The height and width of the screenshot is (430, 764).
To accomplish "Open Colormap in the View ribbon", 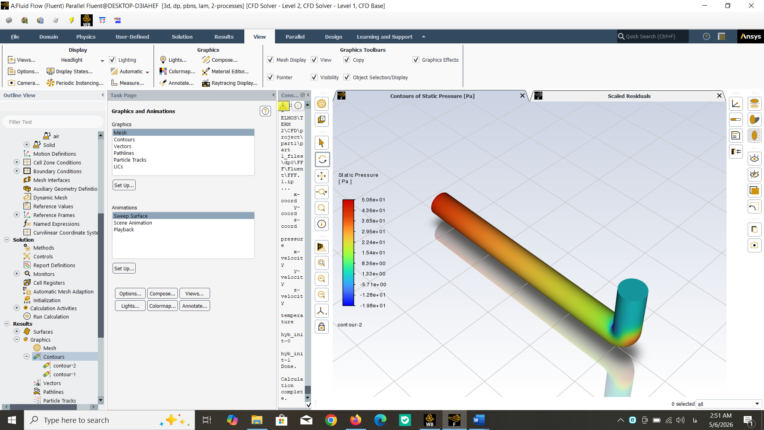I will 177,71.
